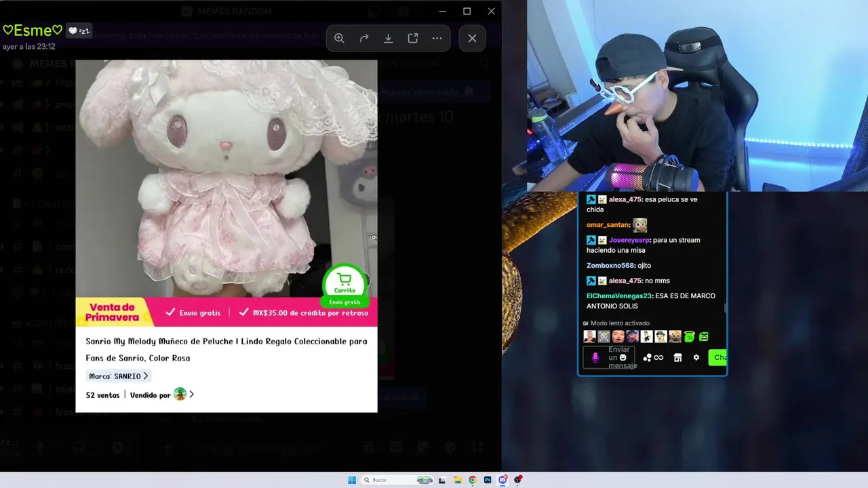Click the My Melody plush image
The width and height of the screenshot is (868, 488).
point(226,178)
